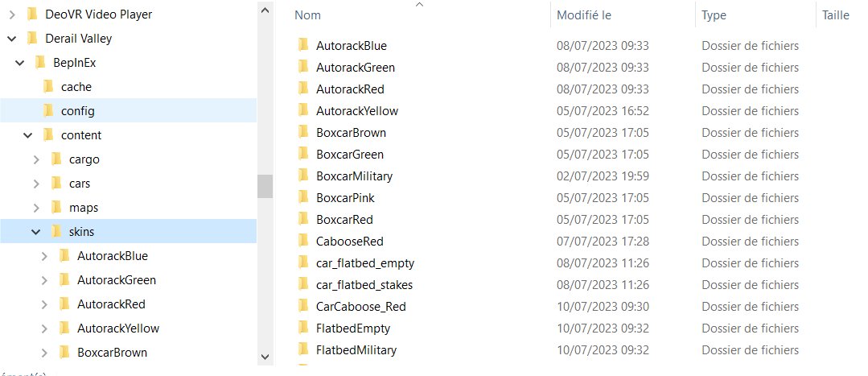This screenshot has height=376, width=868.
Task: Sort by Modifié le column header
Action: [584, 15]
